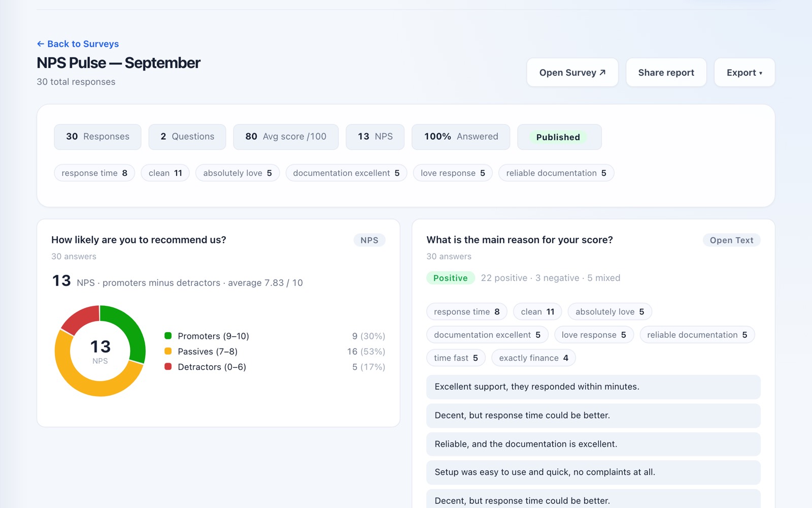Select 'documentation excellent 5' tag in summary card

346,173
